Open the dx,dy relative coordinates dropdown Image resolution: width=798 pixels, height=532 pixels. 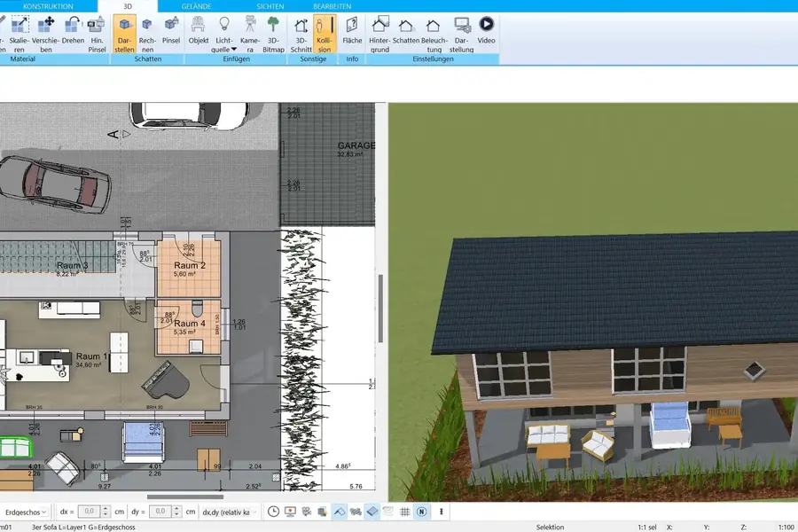[x=230, y=512]
